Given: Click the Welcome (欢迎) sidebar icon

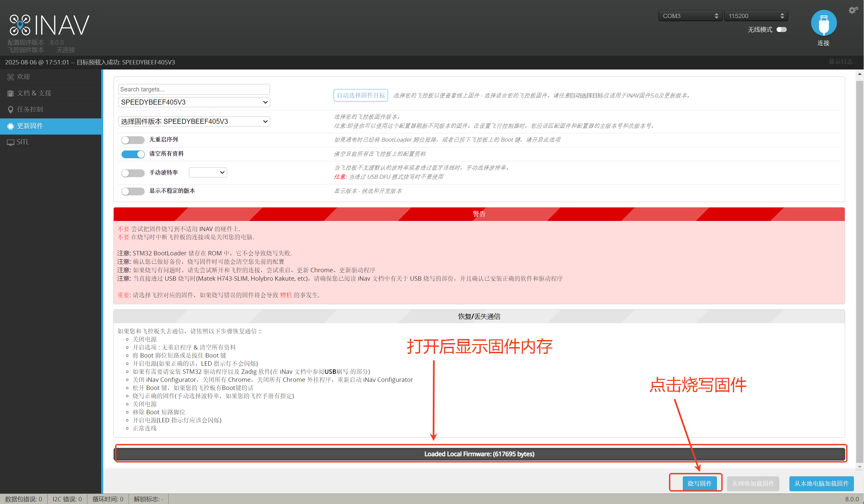Looking at the screenshot, I should click(11, 77).
